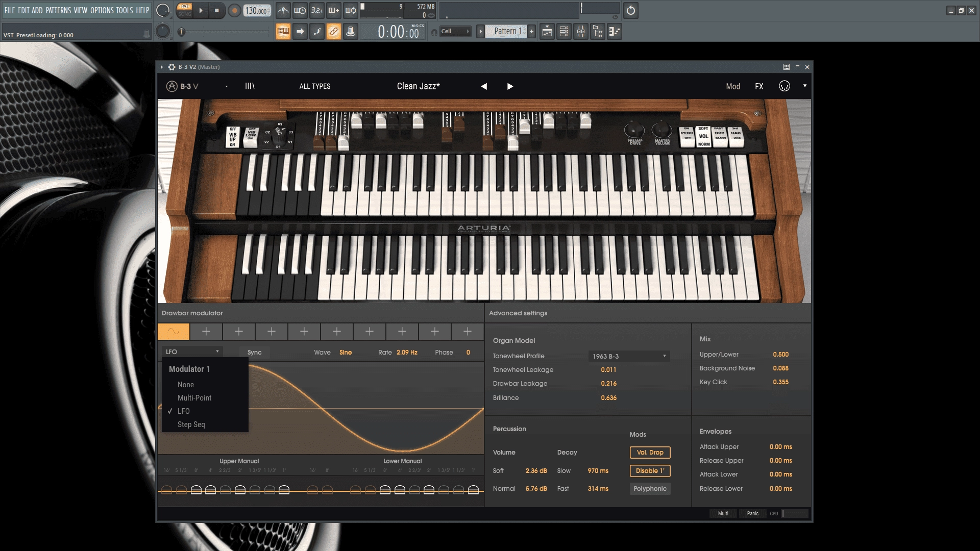Open the plugin options gear icon
The height and width of the screenshot is (551, 980).
(x=171, y=67)
